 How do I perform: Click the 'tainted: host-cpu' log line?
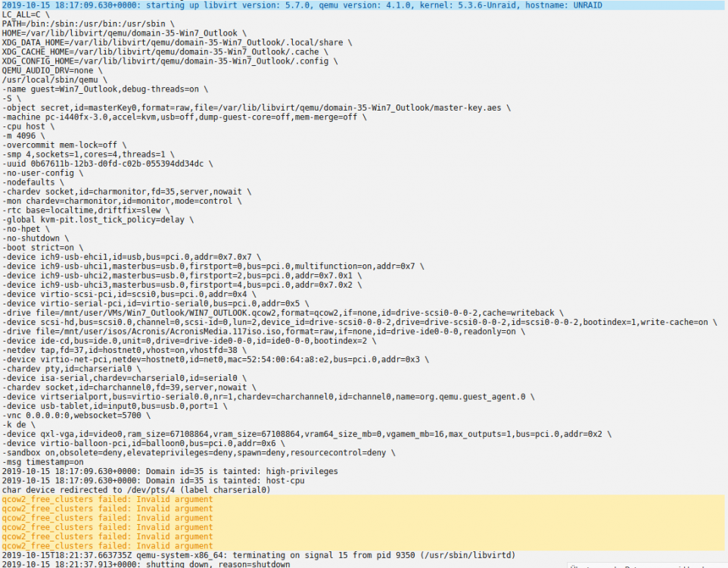click(153, 479)
